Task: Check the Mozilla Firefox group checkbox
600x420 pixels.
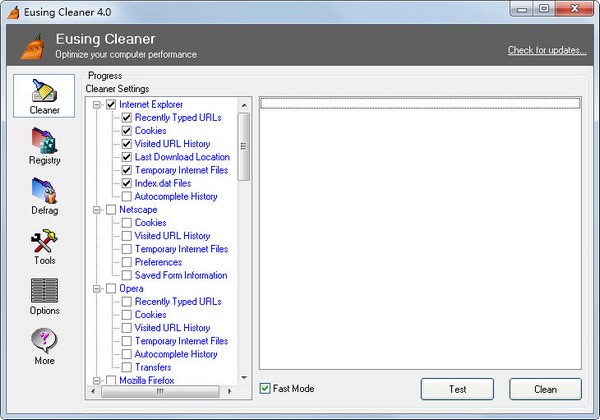Action: (x=111, y=380)
